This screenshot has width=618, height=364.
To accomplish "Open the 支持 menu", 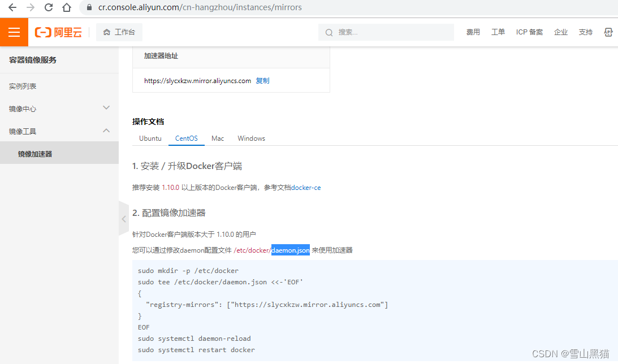I will [585, 32].
